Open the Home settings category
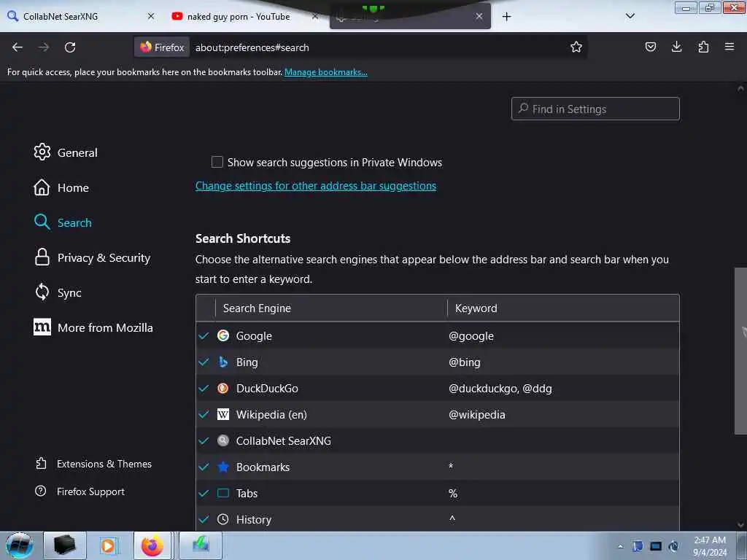 click(61, 187)
